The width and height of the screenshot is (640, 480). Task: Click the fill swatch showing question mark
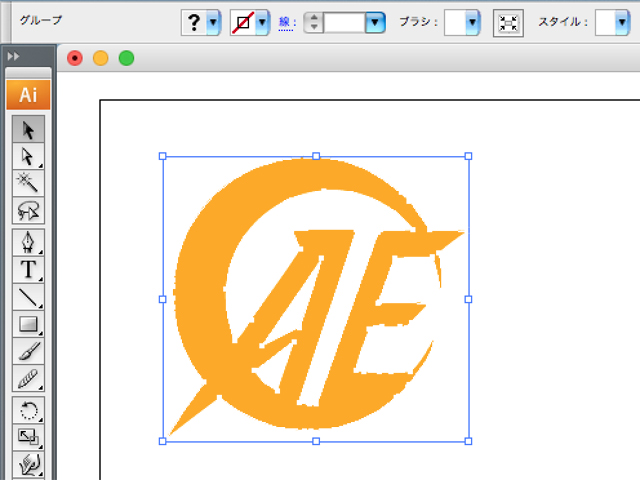tap(194, 22)
